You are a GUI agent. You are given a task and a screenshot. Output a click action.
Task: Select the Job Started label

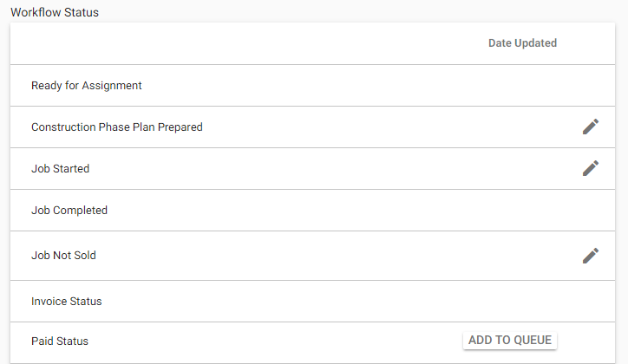tap(60, 168)
